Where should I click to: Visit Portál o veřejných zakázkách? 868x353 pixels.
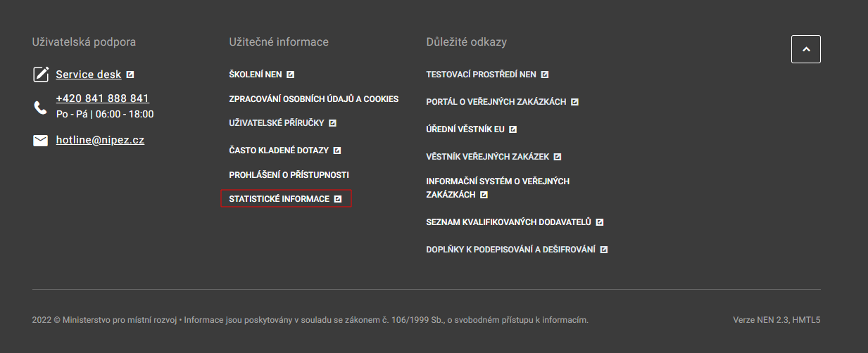coord(496,102)
